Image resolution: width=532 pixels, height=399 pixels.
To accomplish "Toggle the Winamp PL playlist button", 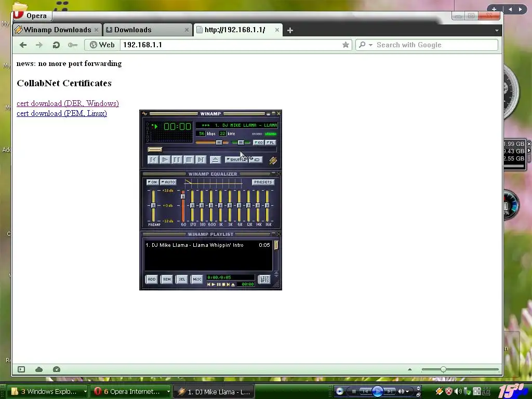I will pos(270,142).
